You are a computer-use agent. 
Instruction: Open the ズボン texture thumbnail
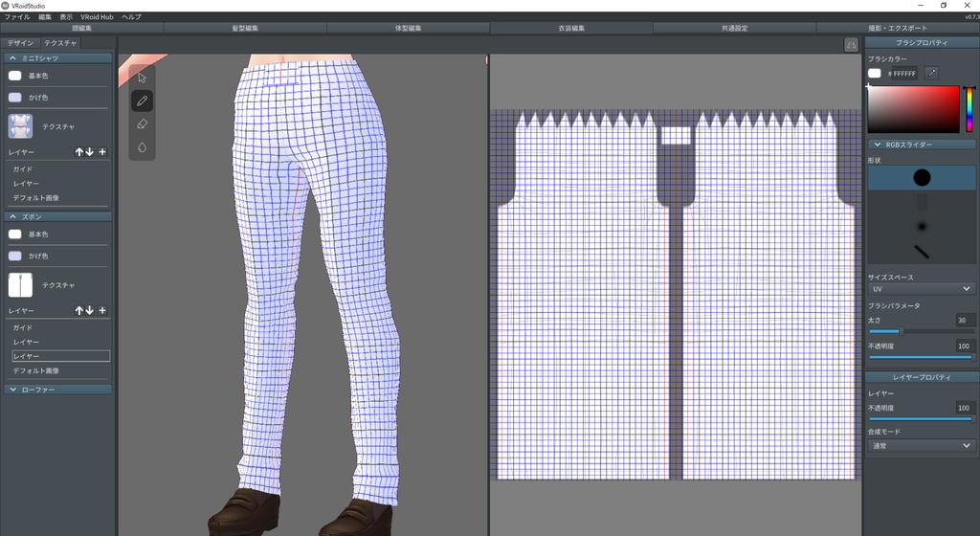(x=21, y=285)
